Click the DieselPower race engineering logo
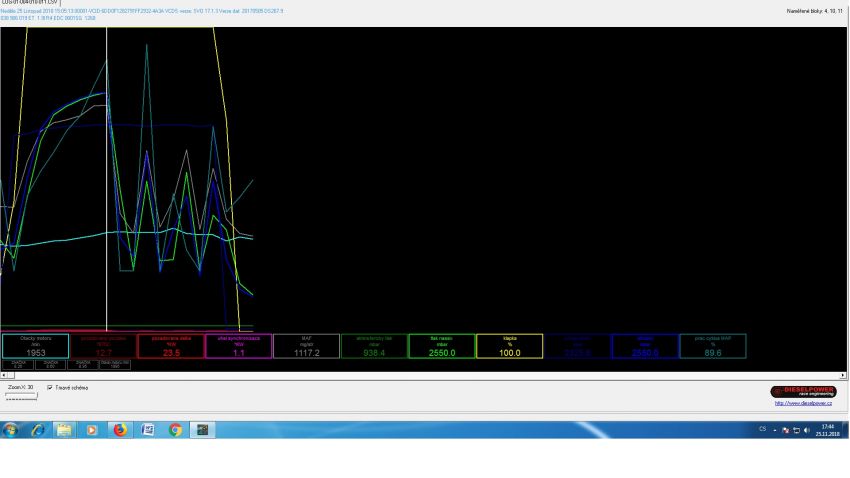This screenshot has height=478, width=850. pos(802,391)
